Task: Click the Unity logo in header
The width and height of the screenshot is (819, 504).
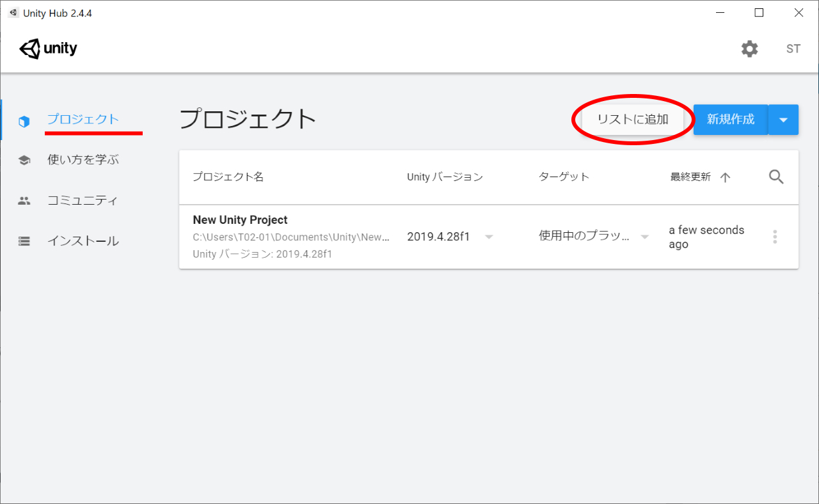Action: coord(49,49)
